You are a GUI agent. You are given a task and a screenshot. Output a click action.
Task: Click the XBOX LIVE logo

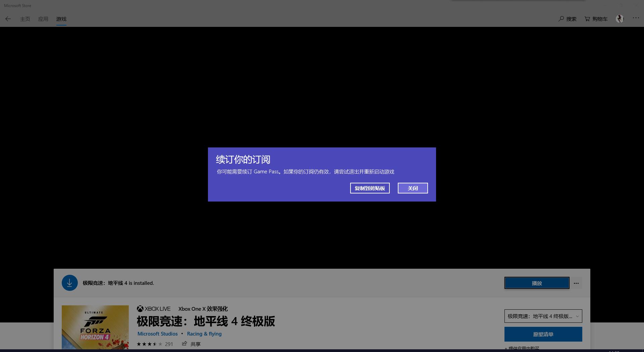tap(154, 309)
